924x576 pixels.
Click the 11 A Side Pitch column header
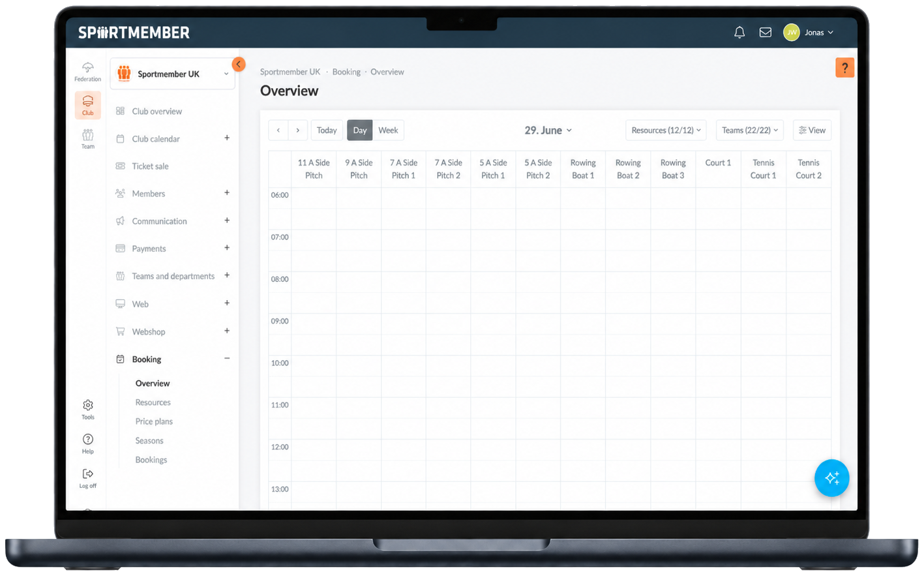[314, 169]
